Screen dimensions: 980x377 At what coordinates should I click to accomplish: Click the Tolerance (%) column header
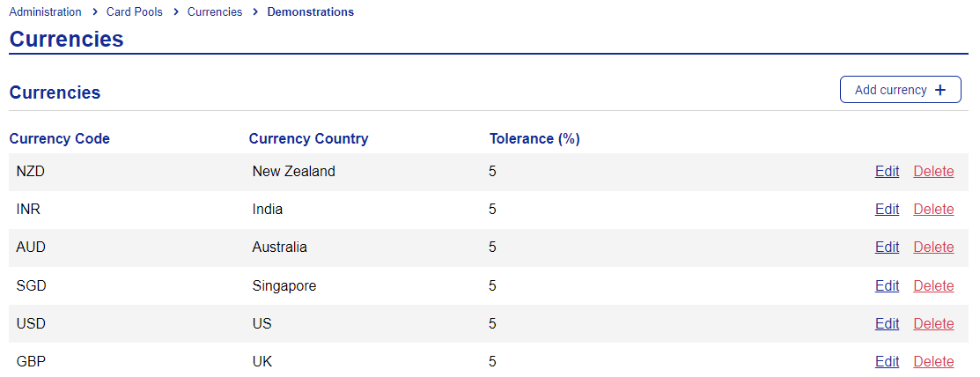pos(534,139)
